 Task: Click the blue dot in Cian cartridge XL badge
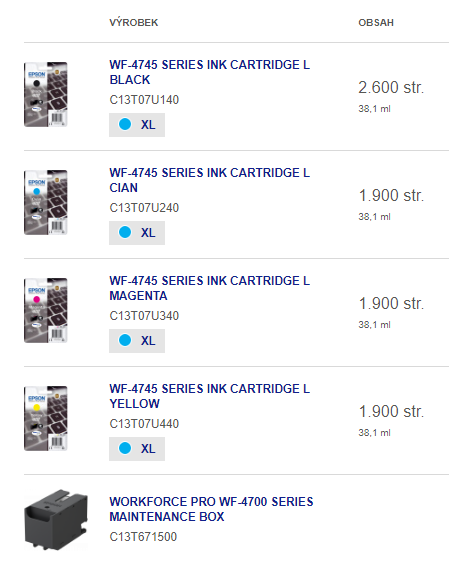click(x=125, y=232)
